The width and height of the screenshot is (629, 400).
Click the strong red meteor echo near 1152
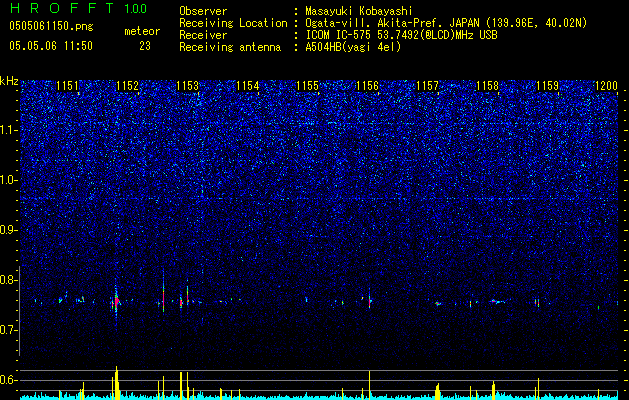click(x=116, y=302)
